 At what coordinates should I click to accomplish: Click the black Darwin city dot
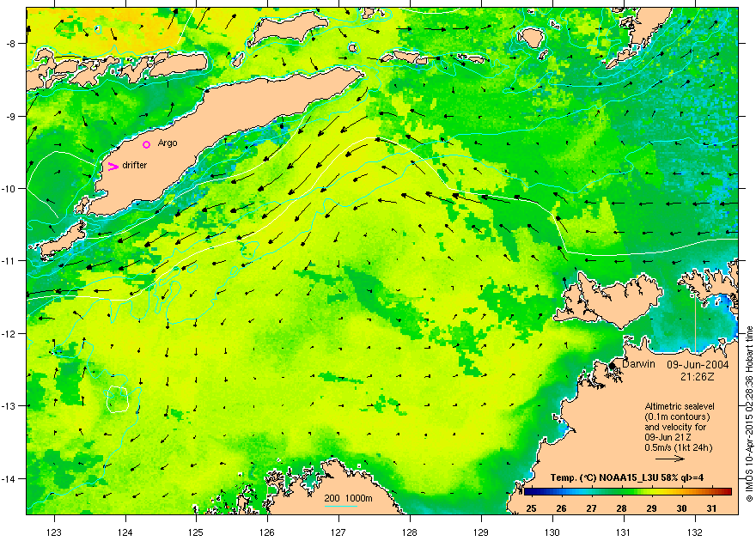613,366
